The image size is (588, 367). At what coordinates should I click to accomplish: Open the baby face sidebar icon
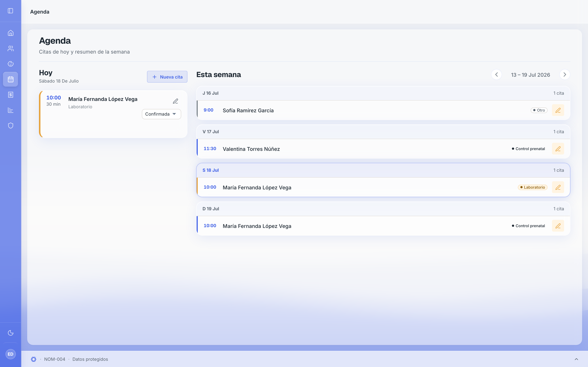tap(10, 64)
